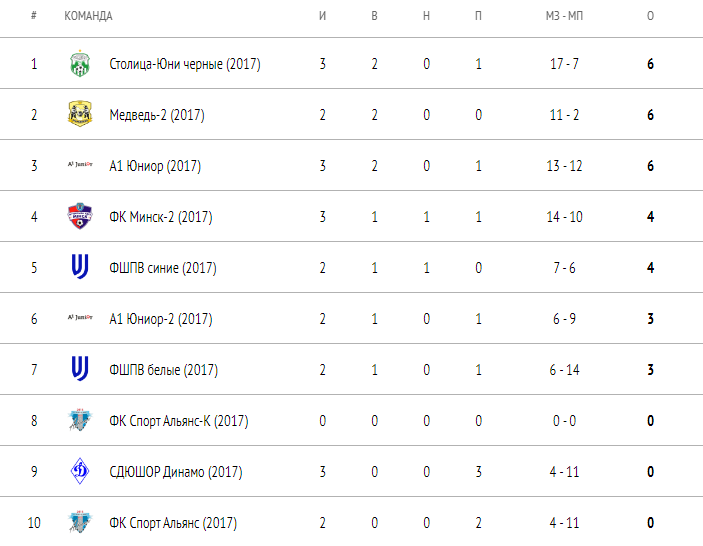703x546 pixels.
Task: Click the А1 Юниор-2 small logo
Action: coord(80,317)
